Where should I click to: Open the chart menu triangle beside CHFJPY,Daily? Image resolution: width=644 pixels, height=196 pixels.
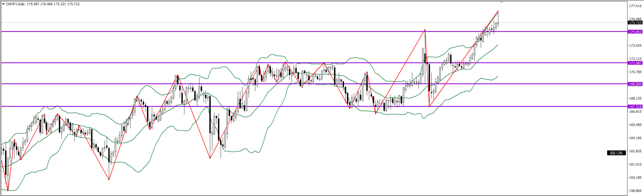point(3,4)
